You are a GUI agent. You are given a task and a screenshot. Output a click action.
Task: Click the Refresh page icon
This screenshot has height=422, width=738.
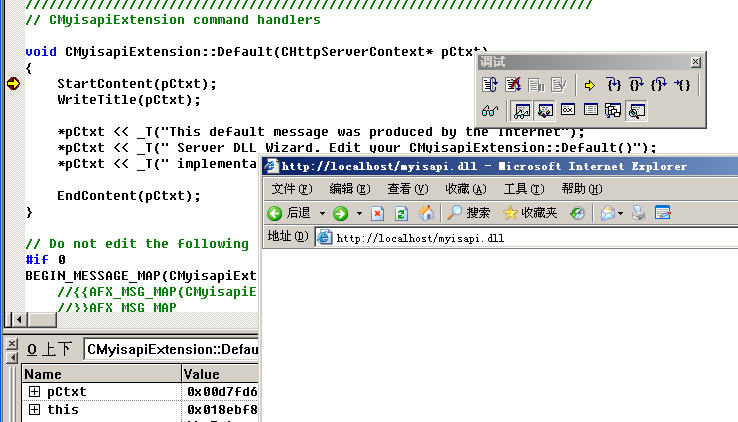pyautogui.click(x=401, y=214)
